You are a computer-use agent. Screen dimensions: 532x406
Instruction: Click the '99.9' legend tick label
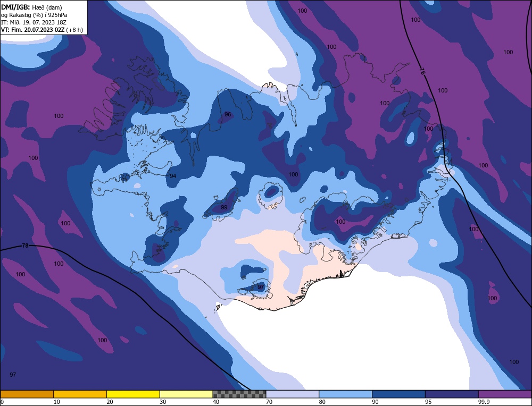point(484,402)
